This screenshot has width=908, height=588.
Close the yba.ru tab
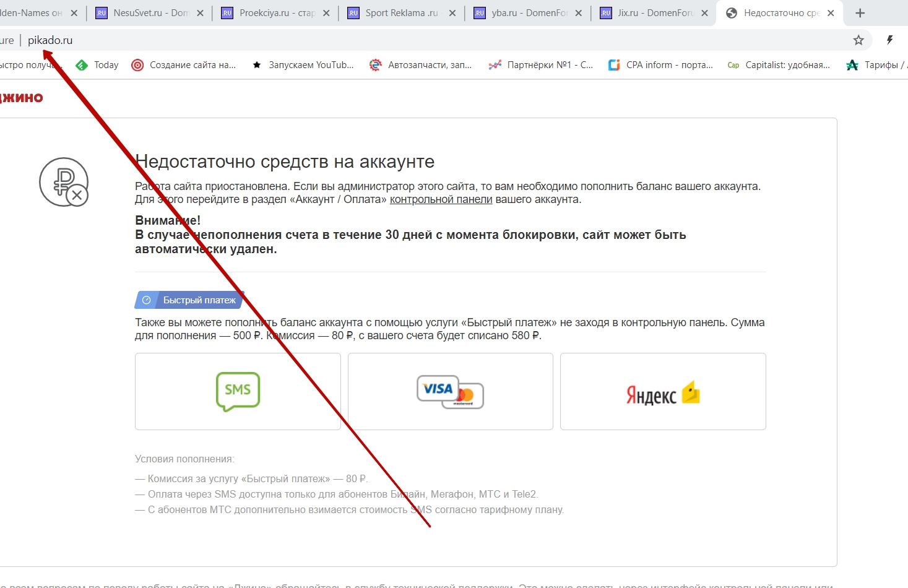coord(578,13)
